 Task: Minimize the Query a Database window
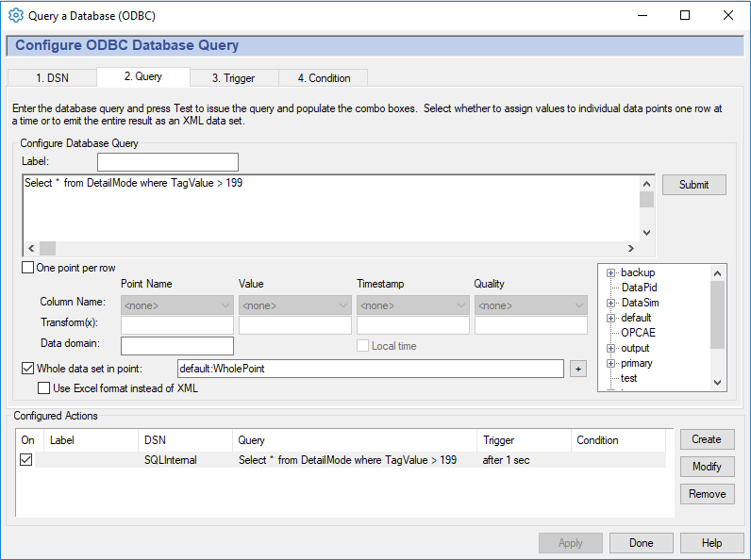click(643, 15)
